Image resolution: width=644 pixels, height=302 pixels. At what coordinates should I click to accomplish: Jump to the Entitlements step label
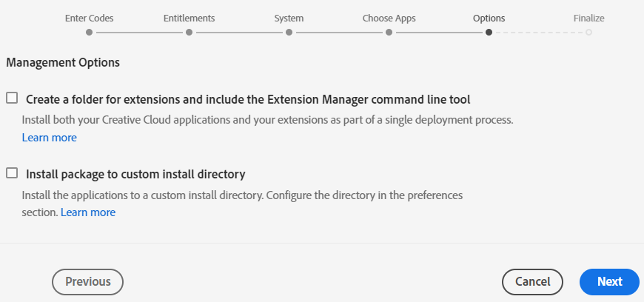tap(189, 18)
